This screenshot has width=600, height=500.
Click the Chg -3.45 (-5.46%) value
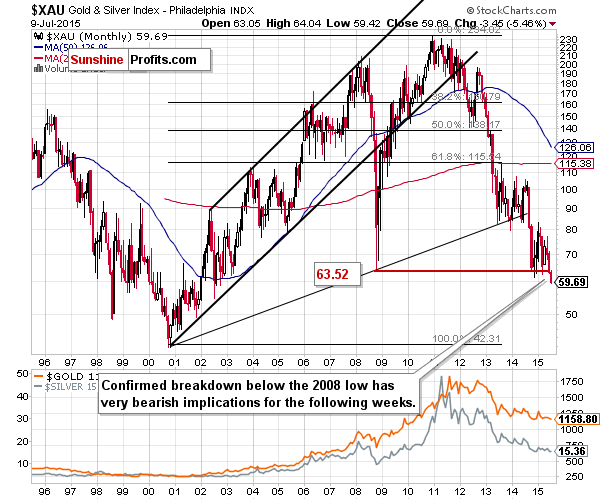(501, 24)
